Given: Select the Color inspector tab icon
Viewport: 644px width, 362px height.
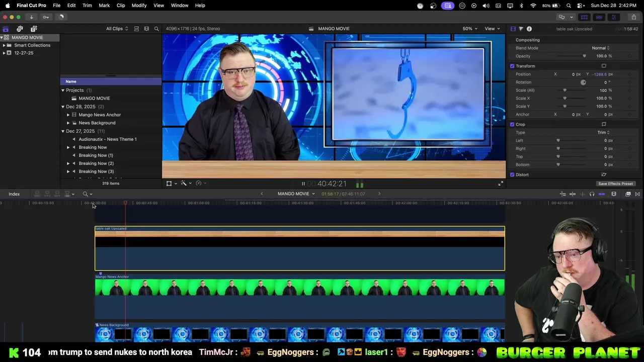Looking at the screenshot, I should click(521, 29).
